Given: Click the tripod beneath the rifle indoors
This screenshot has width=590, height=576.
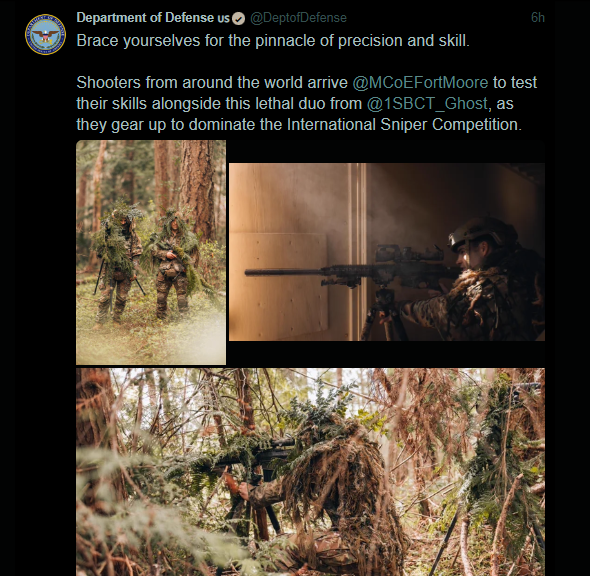Looking at the screenshot, I should 383,312.
